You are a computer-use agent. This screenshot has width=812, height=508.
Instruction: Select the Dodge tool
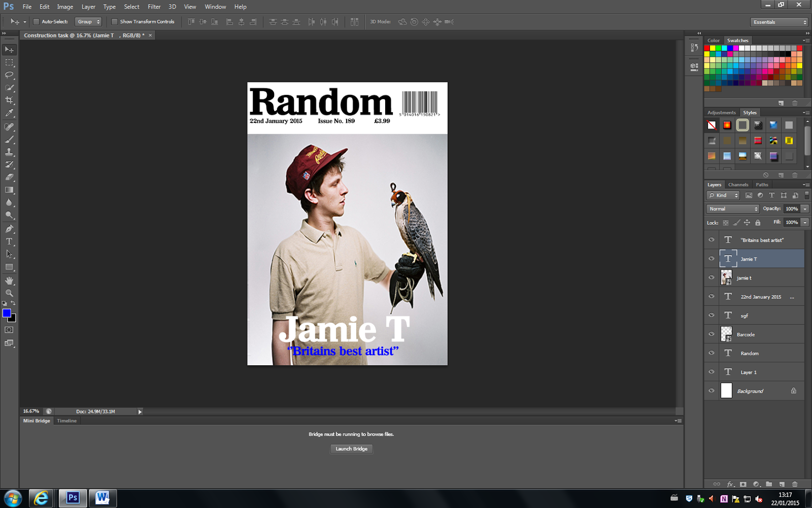9,215
